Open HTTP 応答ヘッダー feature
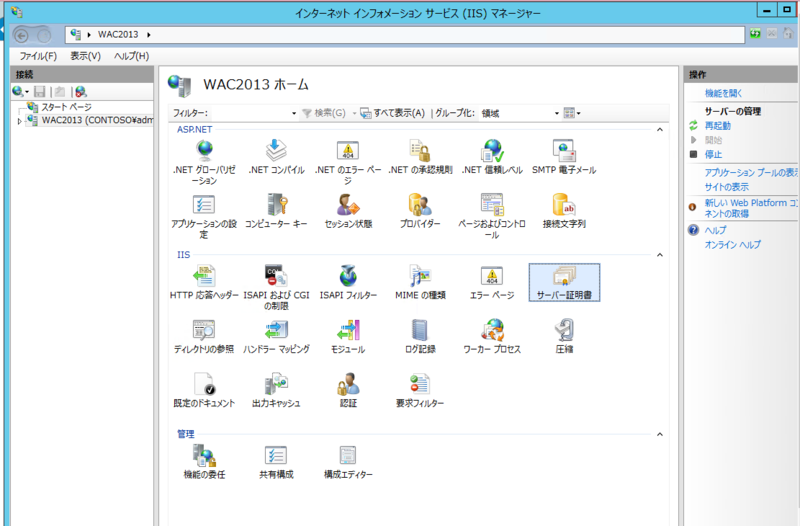800x526 pixels. 204,282
